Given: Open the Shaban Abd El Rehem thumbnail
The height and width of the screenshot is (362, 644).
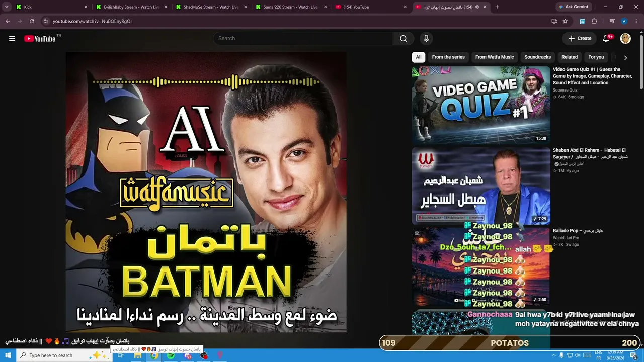Looking at the screenshot, I should [x=481, y=186].
